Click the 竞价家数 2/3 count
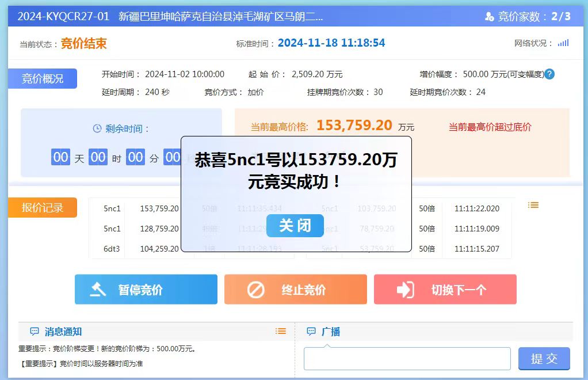 coord(534,17)
